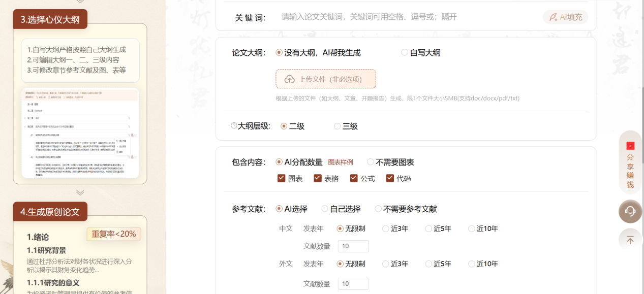
Task: Click the upload file size hint text
Action: (397, 98)
